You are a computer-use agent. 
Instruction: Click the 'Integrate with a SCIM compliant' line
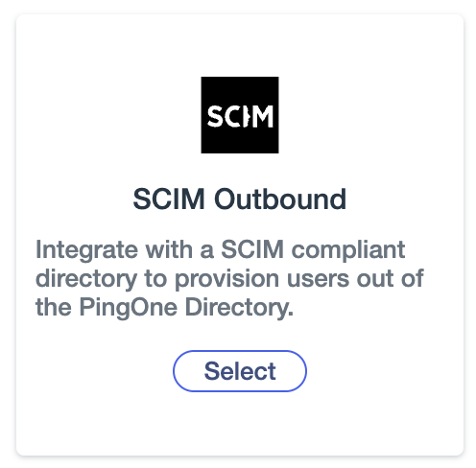(x=220, y=249)
